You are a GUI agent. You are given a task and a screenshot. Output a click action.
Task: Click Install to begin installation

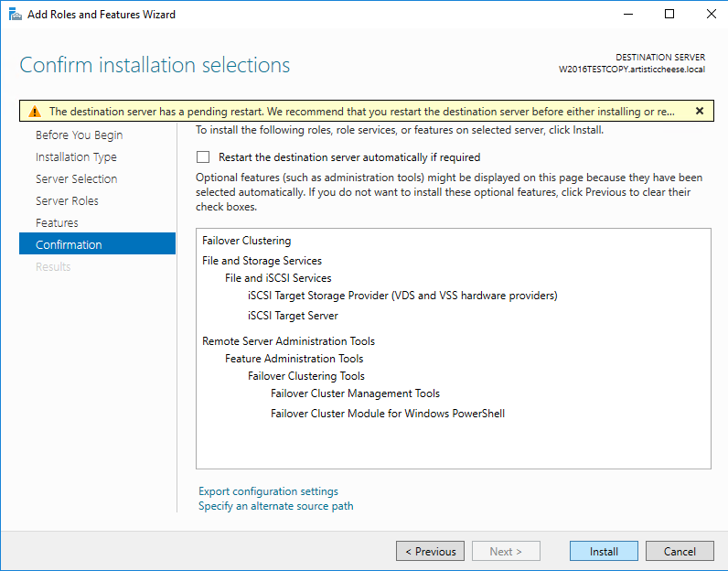click(604, 552)
